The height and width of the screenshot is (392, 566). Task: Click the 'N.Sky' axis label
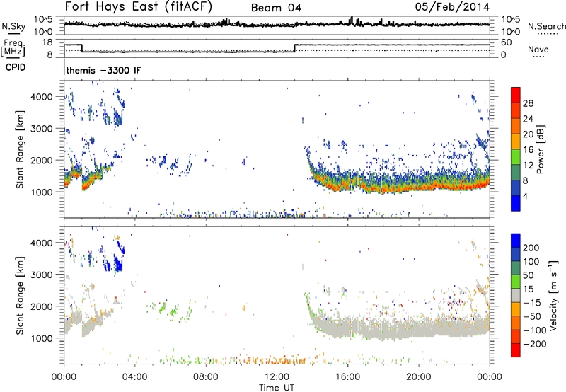point(13,26)
